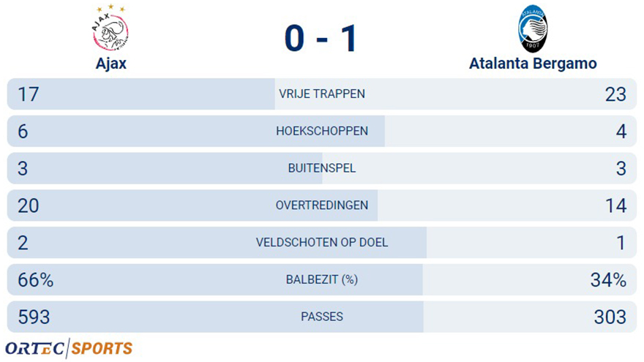
Task: Click the Passes stat label
Action: (x=322, y=317)
